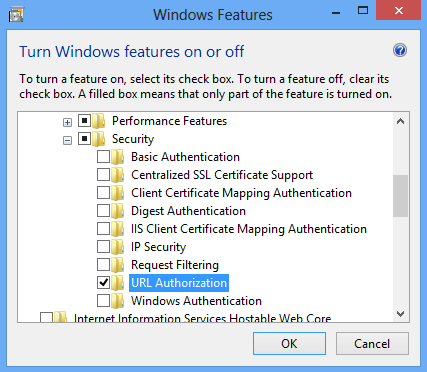The height and width of the screenshot is (372, 427).
Task: Click the Digest Authentication folder icon
Action: click(117, 211)
